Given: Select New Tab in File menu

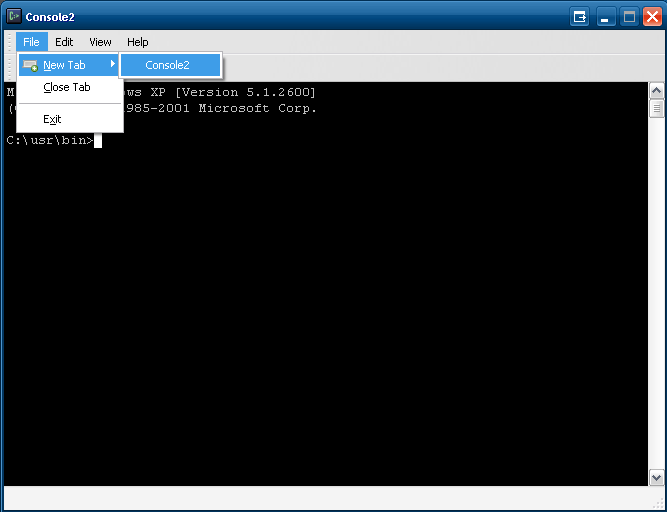Looking at the screenshot, I should click(68, 65).
